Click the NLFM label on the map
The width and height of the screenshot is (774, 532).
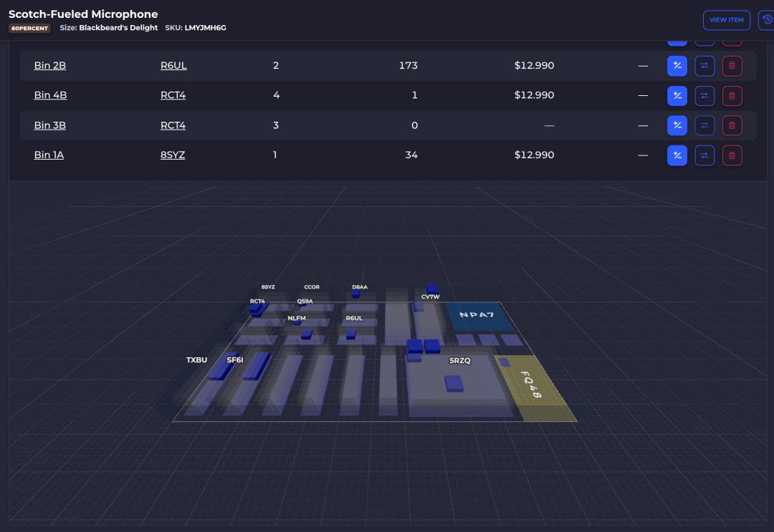tap(297, 319)
